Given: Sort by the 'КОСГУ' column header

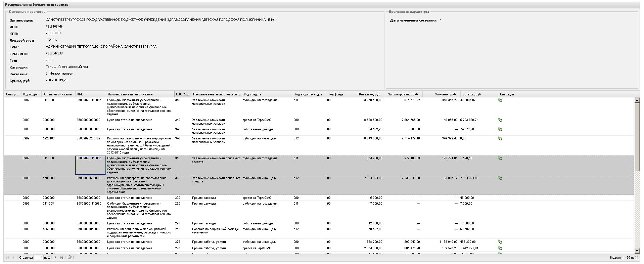Looking at the screenshot, I should 183,94.
